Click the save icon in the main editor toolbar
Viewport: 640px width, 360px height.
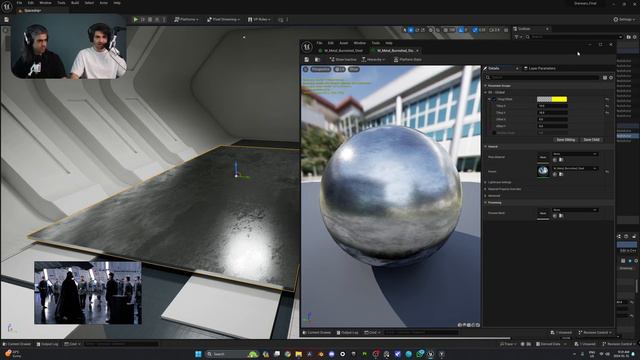click(7, 19)
